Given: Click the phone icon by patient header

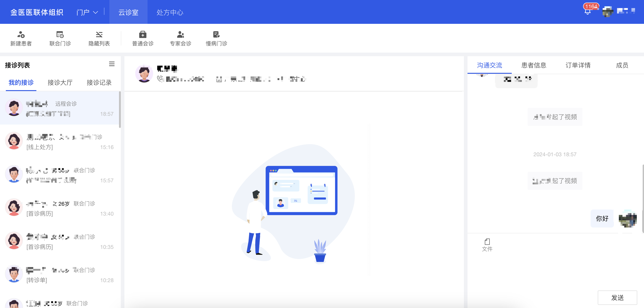Looking at the screenshot, I should tap(160, 79).
